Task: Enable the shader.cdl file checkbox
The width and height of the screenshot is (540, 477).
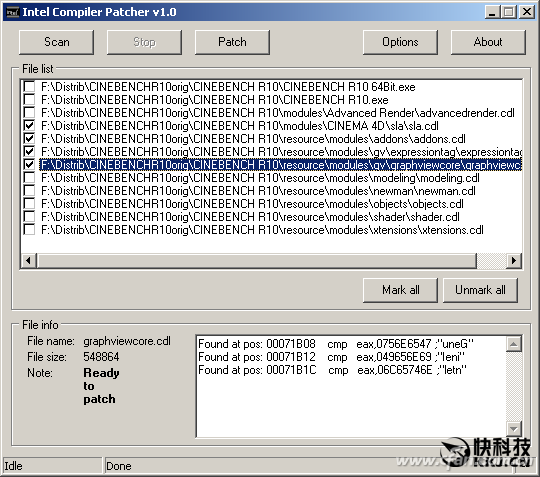Action: 29,216
